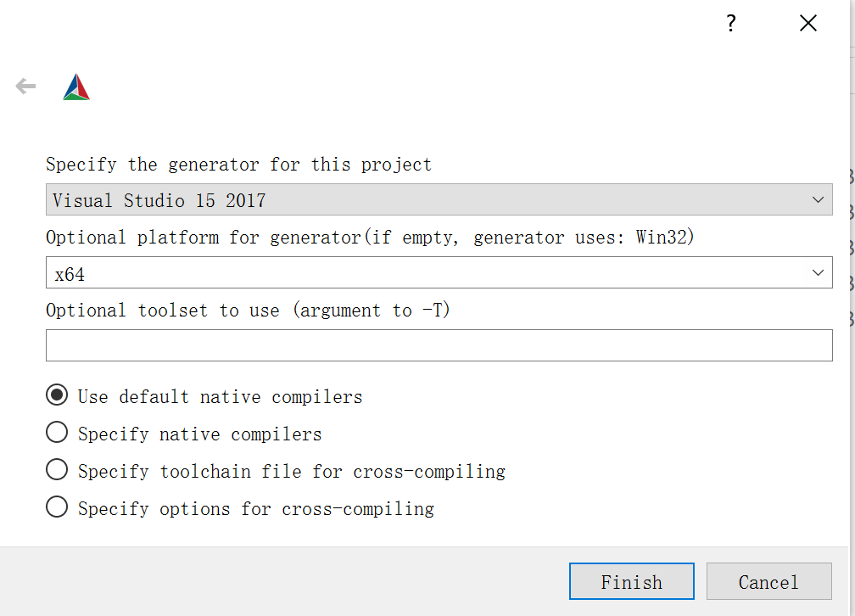Click the CMake triangle logo

(76, 85)
